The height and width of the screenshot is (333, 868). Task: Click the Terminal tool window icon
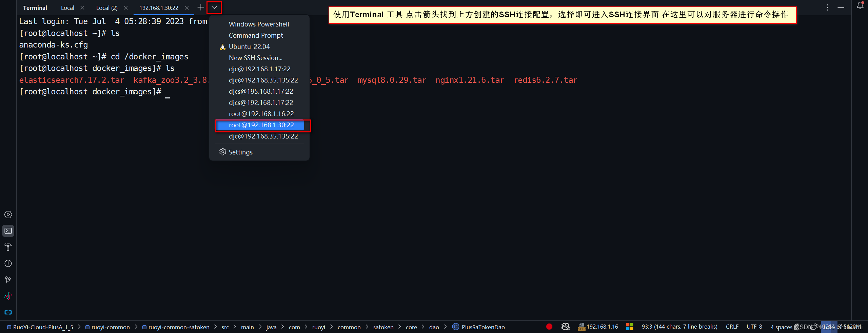click(x=8, y=231)
